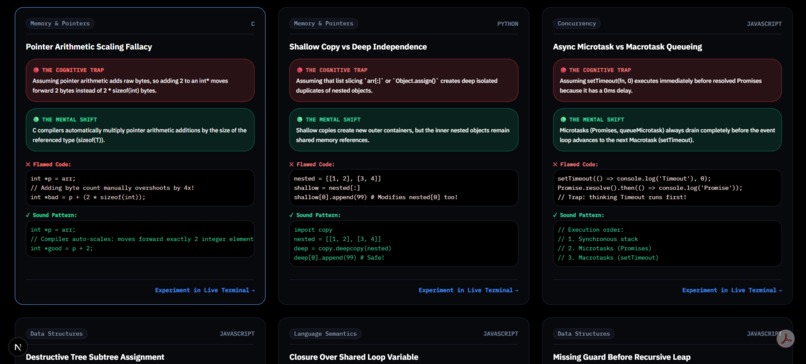Open Live Terminal for Async Microtask card
This screenshot has height=364, width=806.
pyautogui.click(x=732, y=290)
